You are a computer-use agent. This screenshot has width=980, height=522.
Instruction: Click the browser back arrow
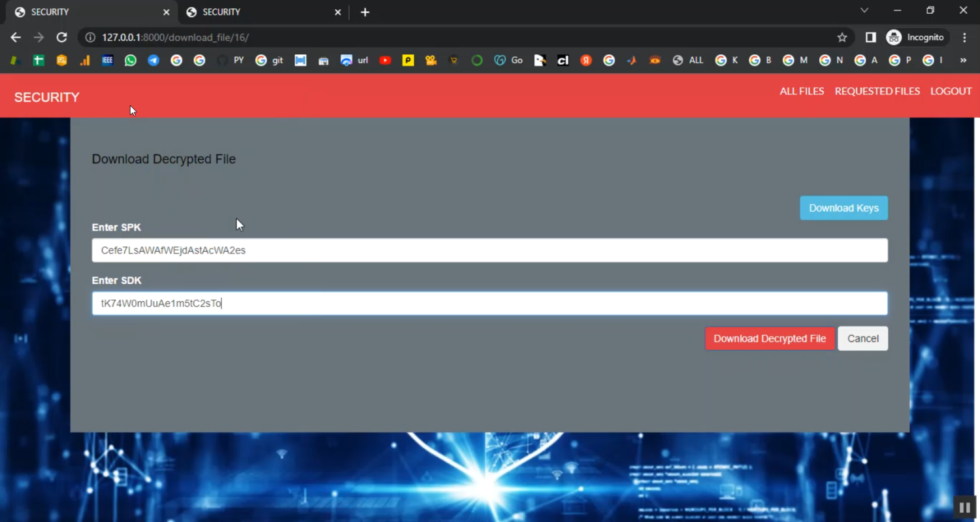click(16, 37)
